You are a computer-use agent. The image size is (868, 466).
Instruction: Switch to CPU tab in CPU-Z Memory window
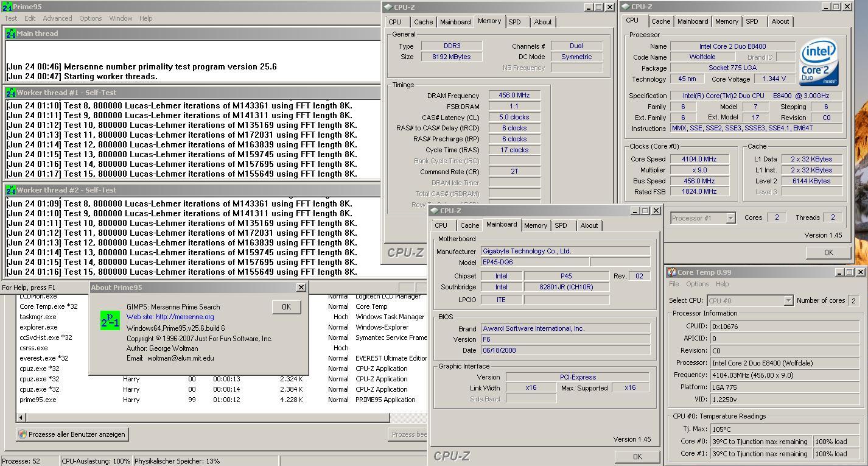point(395,22)
